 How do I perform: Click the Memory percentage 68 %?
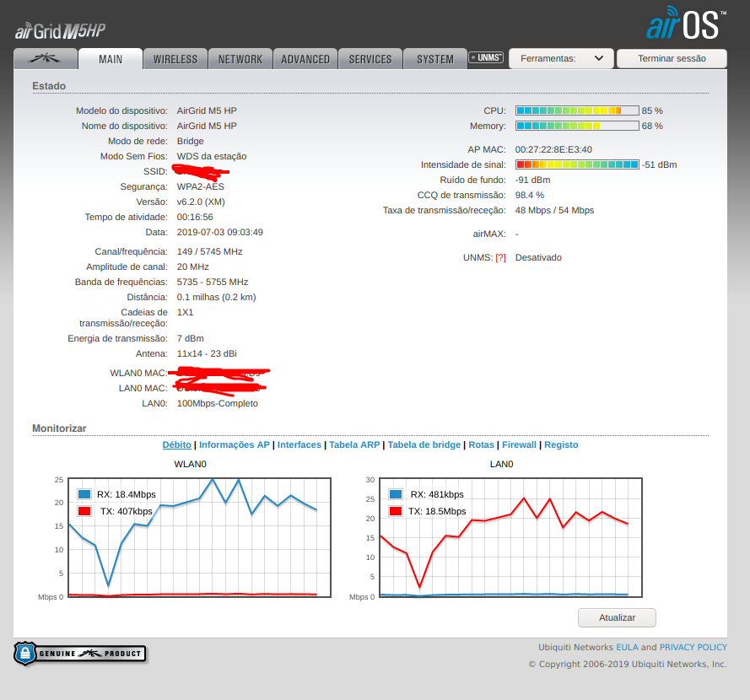[x=652, y=126]
